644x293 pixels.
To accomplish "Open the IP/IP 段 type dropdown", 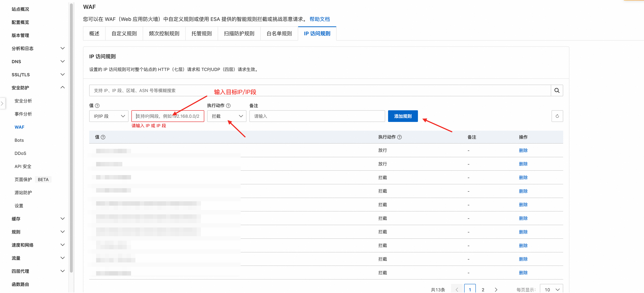I will click(108, 116).
